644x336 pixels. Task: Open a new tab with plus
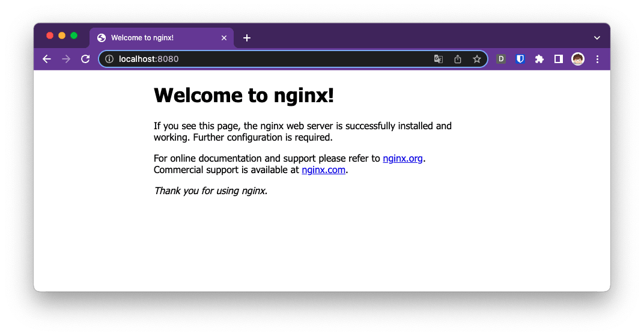247,38
